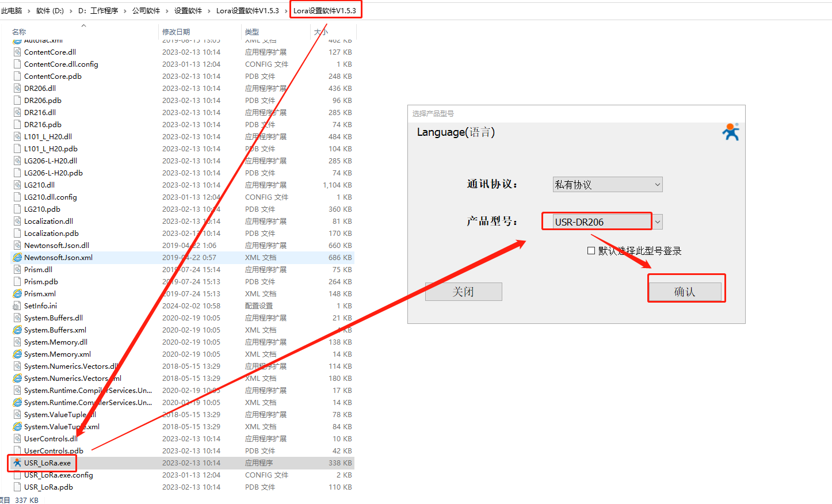Click the LG206-L-H20.pdb file icon

pyautogui.click(x=17, y=173)
